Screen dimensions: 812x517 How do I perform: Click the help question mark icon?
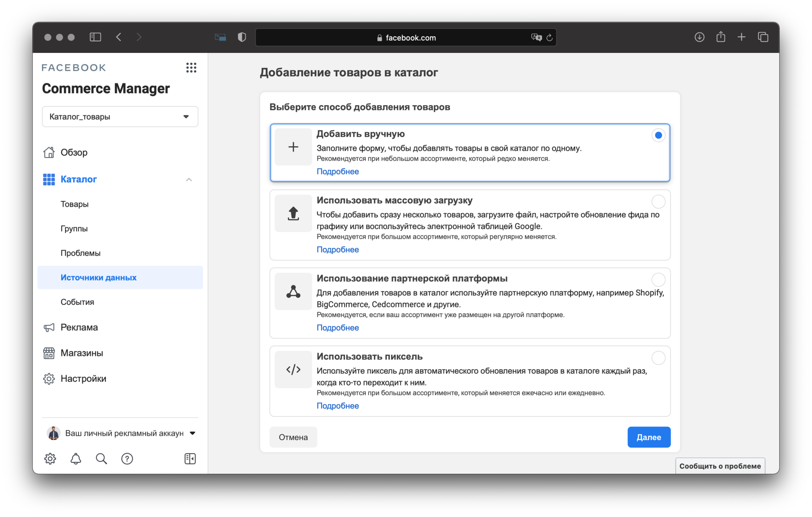tap(127, 459)
